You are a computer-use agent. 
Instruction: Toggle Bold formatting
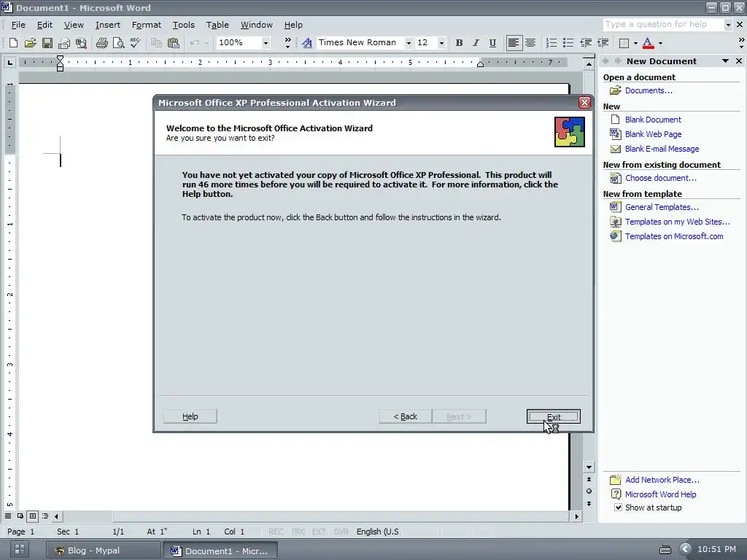459,43
